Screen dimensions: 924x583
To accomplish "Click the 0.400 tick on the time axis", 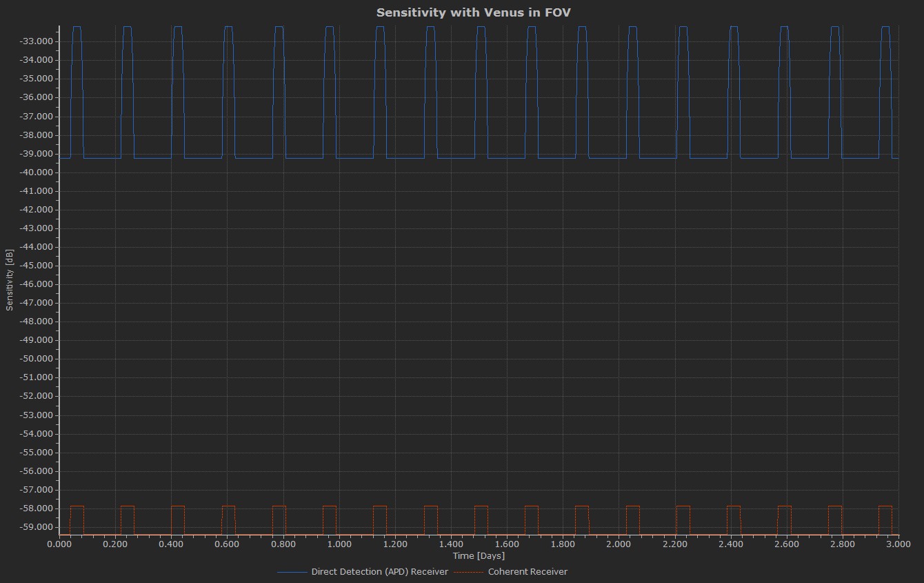I will click(171, 544).
